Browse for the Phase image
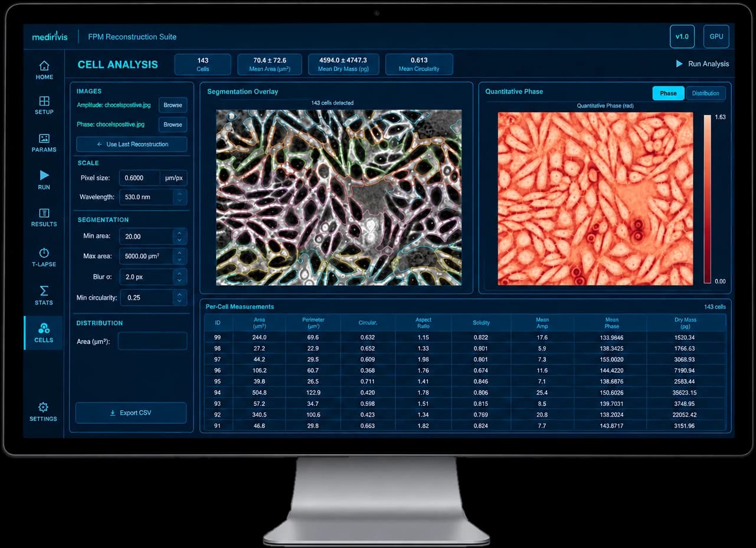Viewport: 756px width, 548px height. [x=173, y=124]
